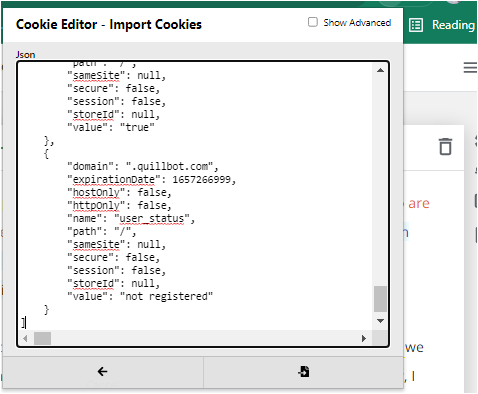Click the Reading label in green bar

coord(453,25)
